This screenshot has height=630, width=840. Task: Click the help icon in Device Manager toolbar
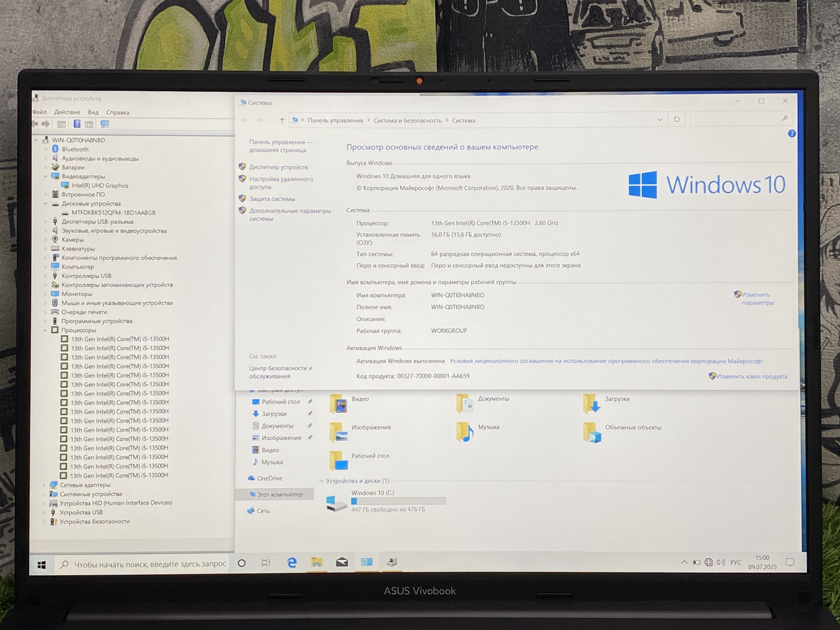pyautogui.click(x=77, y=124)
